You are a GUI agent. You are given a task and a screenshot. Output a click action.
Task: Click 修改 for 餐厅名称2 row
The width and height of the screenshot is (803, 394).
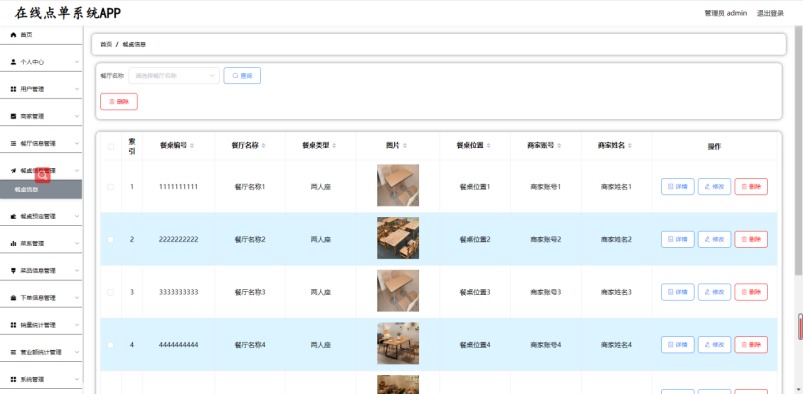click(714, 239)
